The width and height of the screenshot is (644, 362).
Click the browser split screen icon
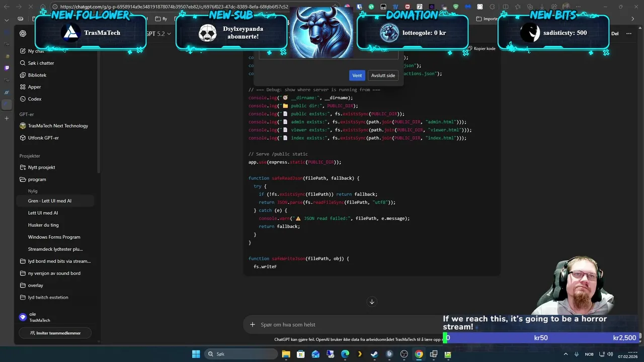click(505, 7)
